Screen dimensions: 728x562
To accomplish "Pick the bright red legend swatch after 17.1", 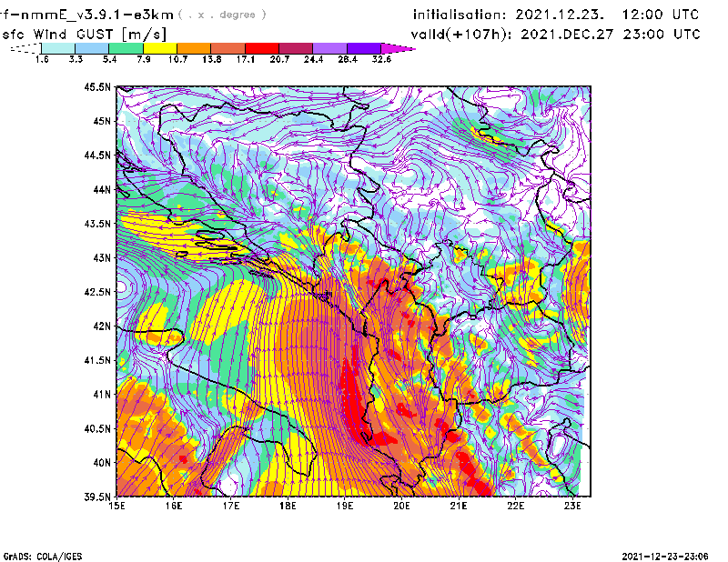I will pyautogui.click(x=262, y=48).
